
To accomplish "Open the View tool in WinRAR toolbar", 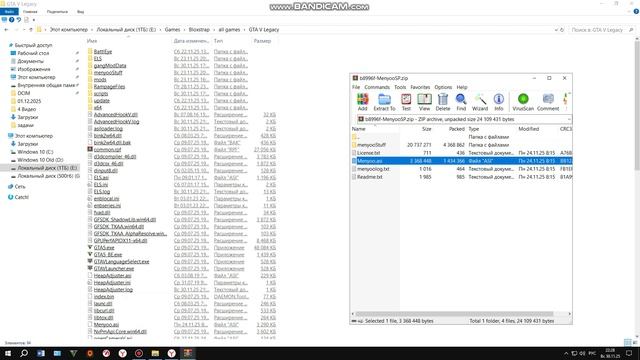I will point(424,102).
